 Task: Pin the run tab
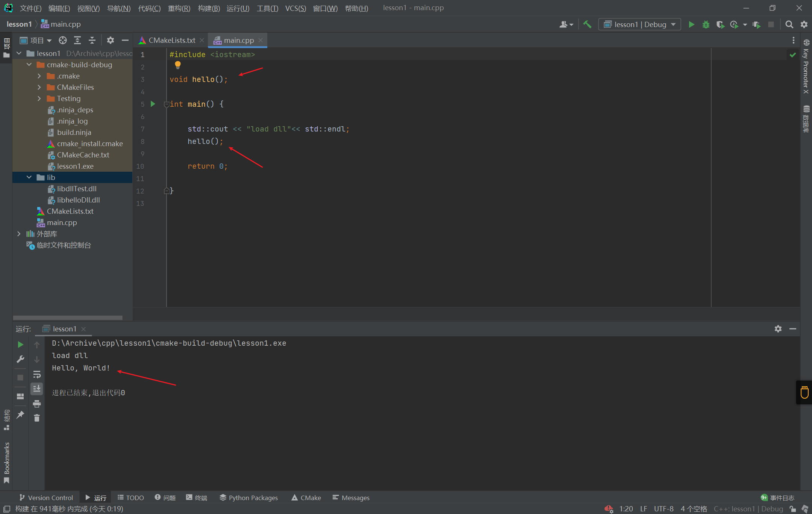[20, 415]
